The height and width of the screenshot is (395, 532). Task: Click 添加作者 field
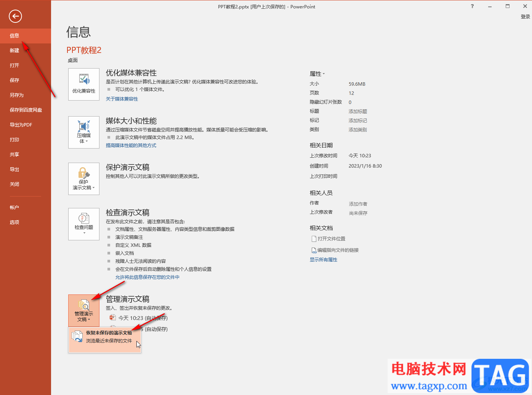pyautogui.click(x=358, y=204)
